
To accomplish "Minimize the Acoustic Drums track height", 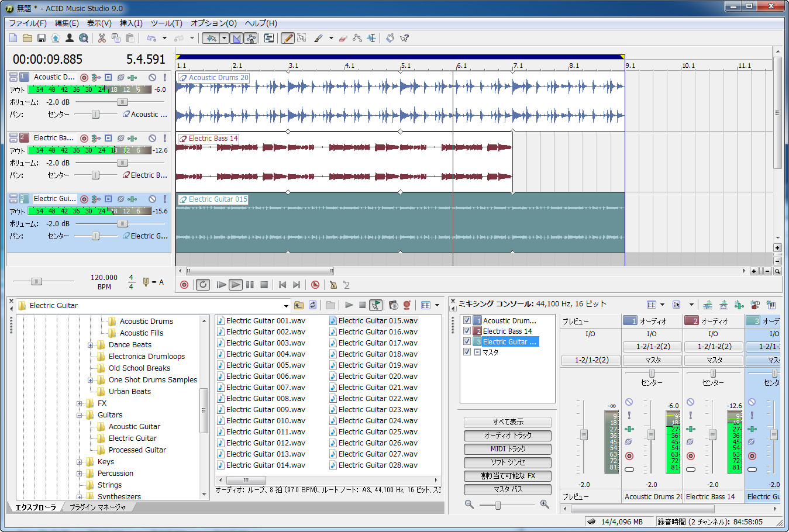I will coord(13,75).
